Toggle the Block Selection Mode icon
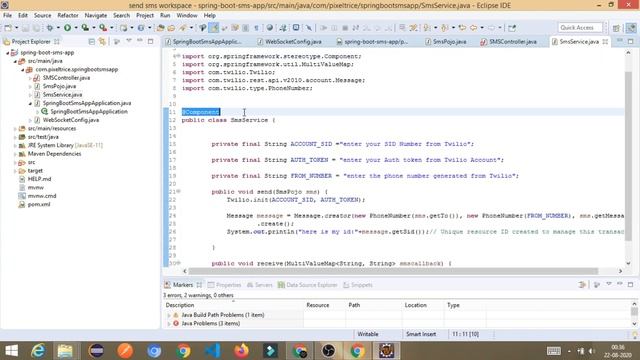640x360 pixels. click(x=245, y=28)
